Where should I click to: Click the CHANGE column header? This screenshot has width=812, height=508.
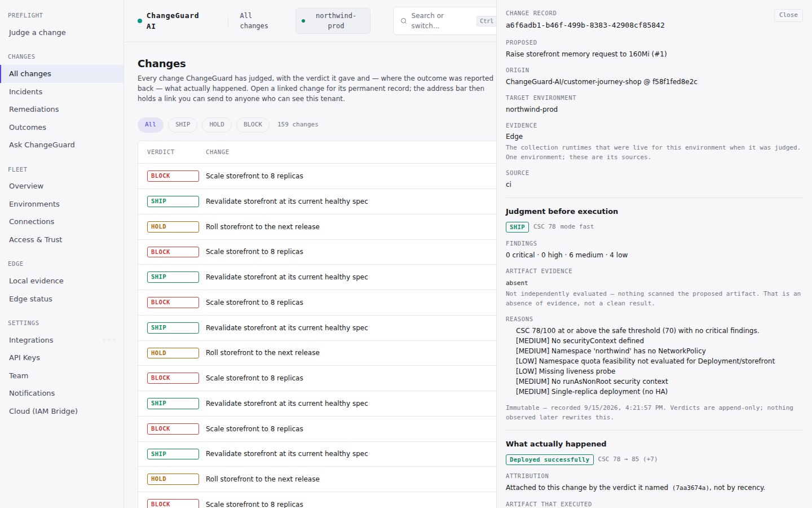[x=217, y=152]
